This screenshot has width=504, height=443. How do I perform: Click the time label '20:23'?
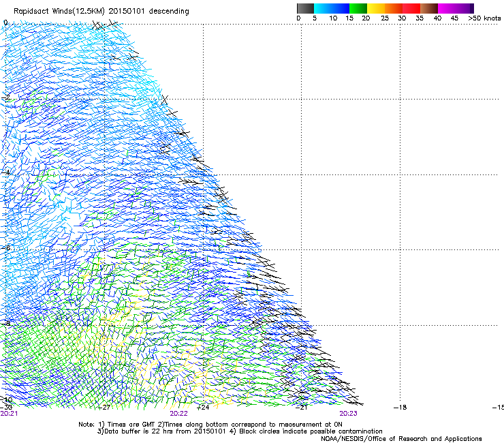pyautogui.click(x=349, y=414)
